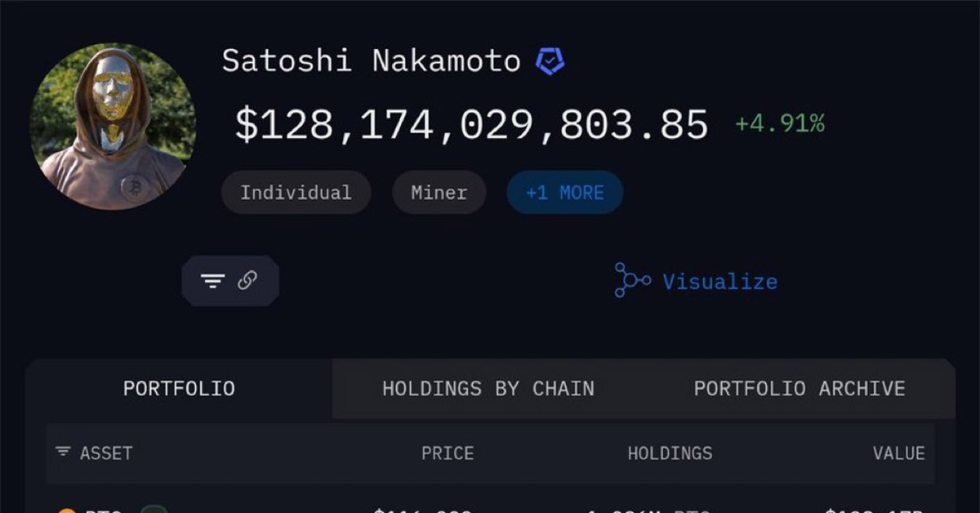Switch to the HOLDINGS BY CHAIN tab
The height and width of the screenshot is (513, 980).
(x=487, y=389)
